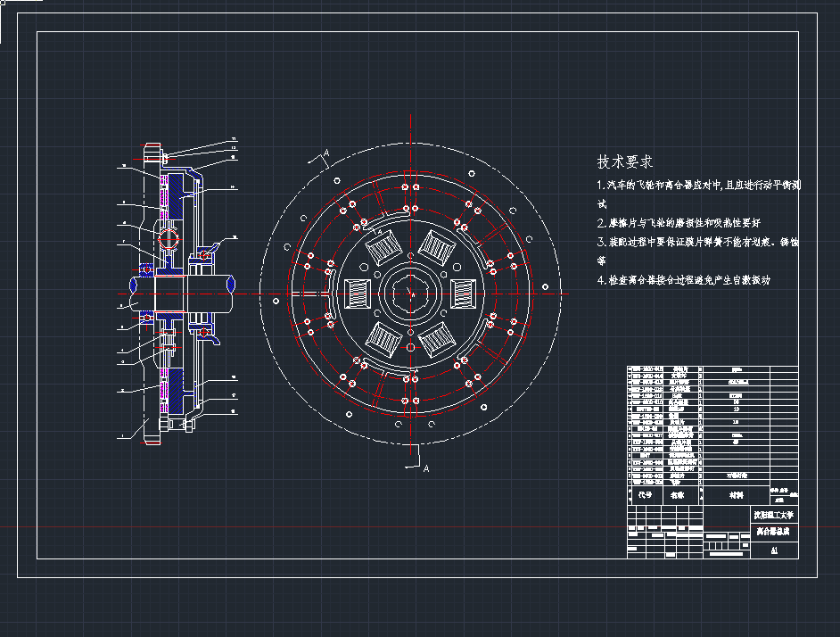The image size is (840, 637).
Task: Click the 沈阳理工大学 title block cell
Action: pyautogui.click(x=773, y=517)
